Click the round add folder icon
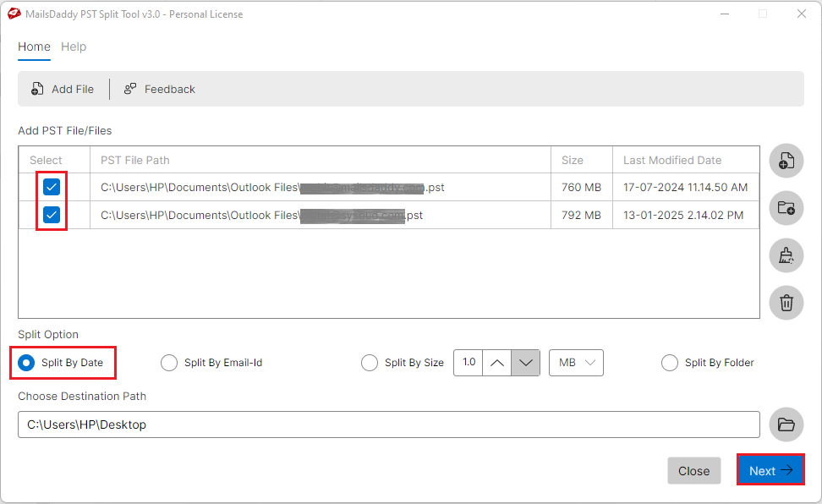Viewport: 822px width, 504px height. (786, 208)
